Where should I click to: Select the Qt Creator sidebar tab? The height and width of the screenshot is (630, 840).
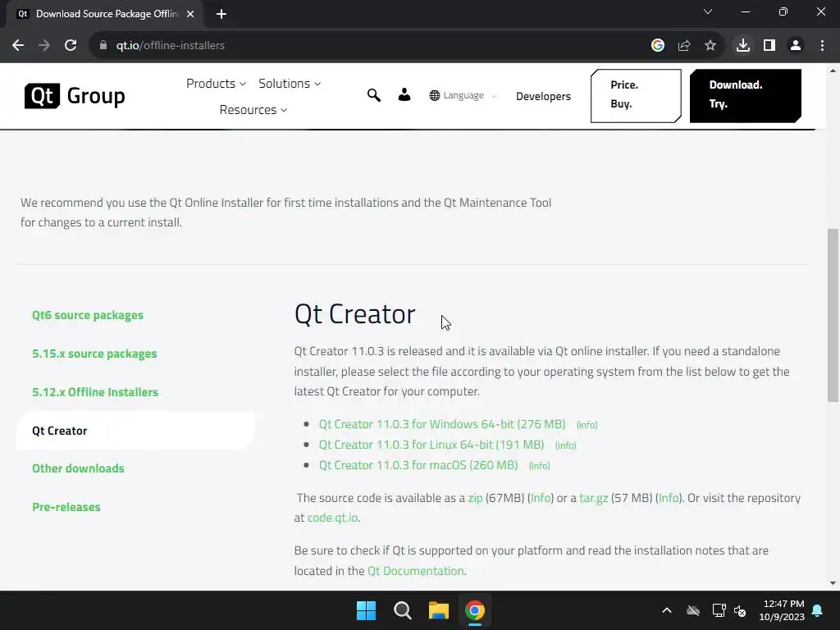[x=135, y=431]
